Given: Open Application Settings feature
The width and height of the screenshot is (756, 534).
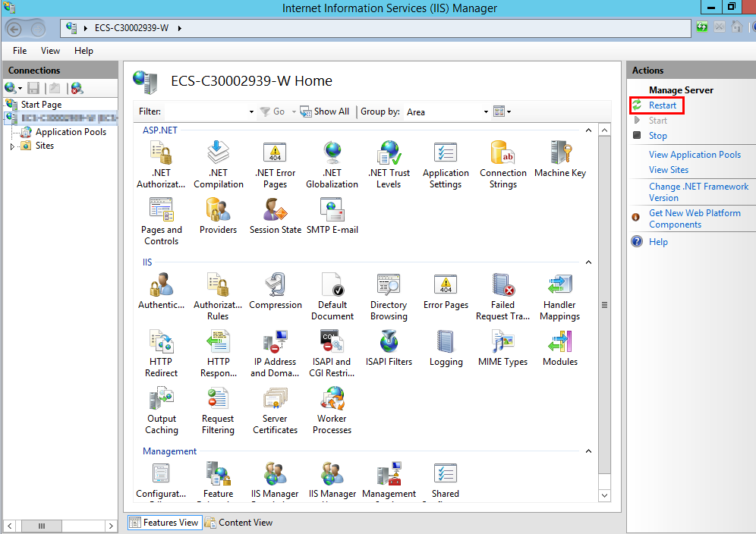Looking at the screenshot, I should pos(446,165).
